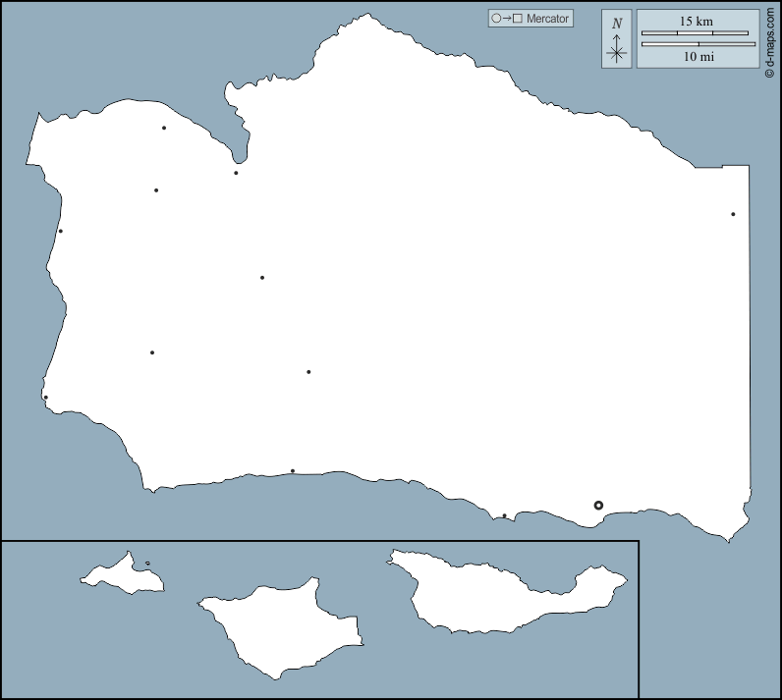Click the small circle icon in the Mercator legend

(x=497, y=19)
